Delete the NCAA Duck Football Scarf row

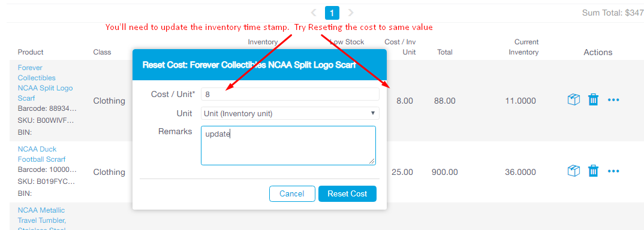pos(593,171)
